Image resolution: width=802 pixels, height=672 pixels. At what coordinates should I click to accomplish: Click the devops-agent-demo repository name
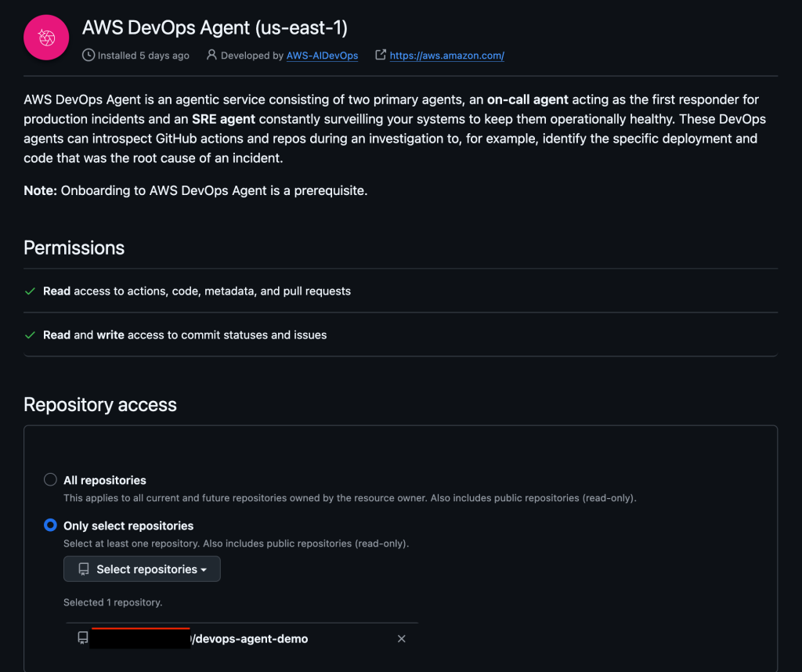coord(250,639)
